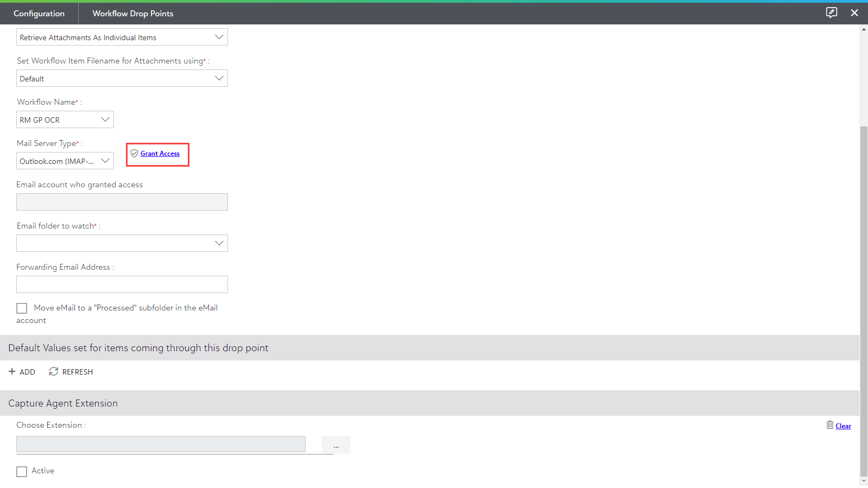This screenshot has height=488, width=868.
Task: Enable the Active checkbox
Action: pos(22,472)
